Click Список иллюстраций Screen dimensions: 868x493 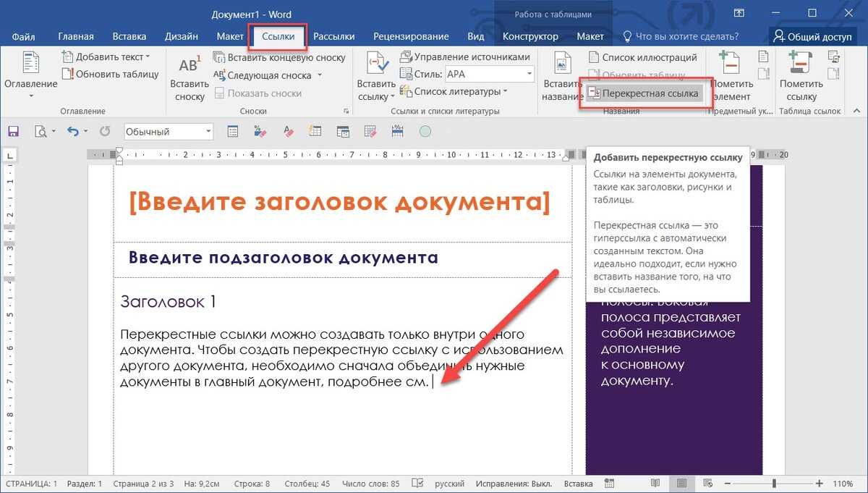(642, 57)
